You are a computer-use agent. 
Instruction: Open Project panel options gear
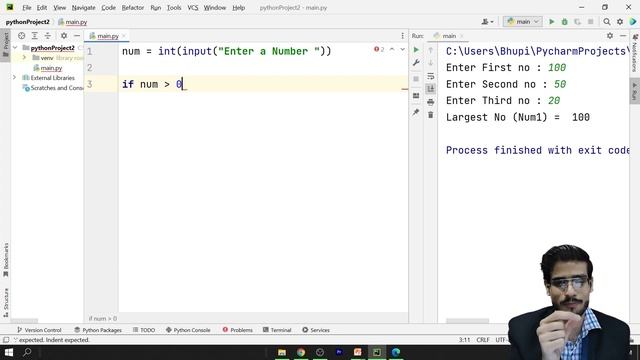pos(64,36)
